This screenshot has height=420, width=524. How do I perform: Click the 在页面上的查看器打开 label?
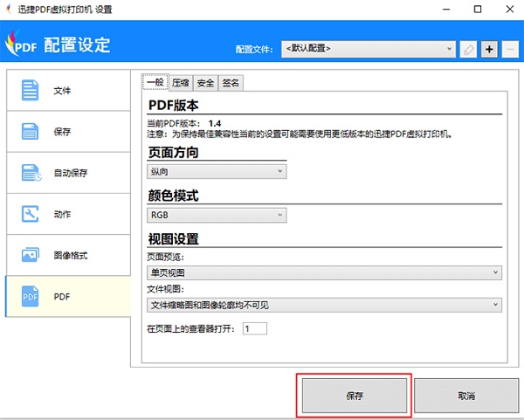pyautogui.click(x=190, y=329)
